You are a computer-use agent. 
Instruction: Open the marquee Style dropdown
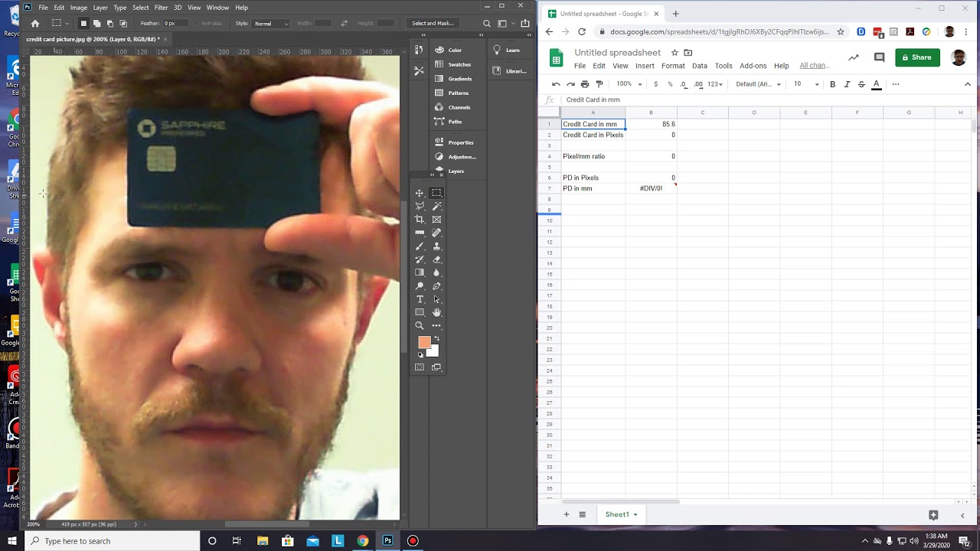[x=271, y=24]
